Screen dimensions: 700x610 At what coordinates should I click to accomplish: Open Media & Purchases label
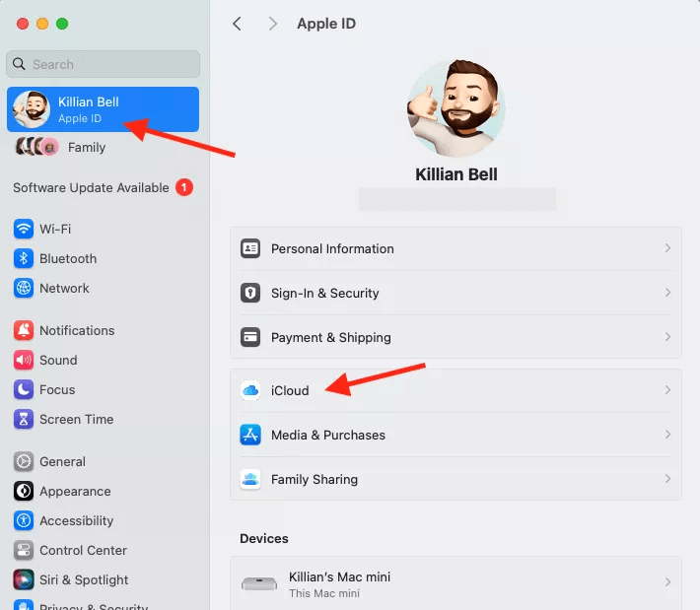point(328,435)
